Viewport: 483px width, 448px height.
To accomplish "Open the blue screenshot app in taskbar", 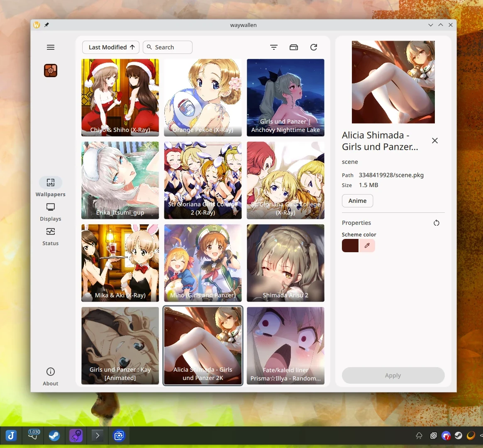I will coord(119,436).
